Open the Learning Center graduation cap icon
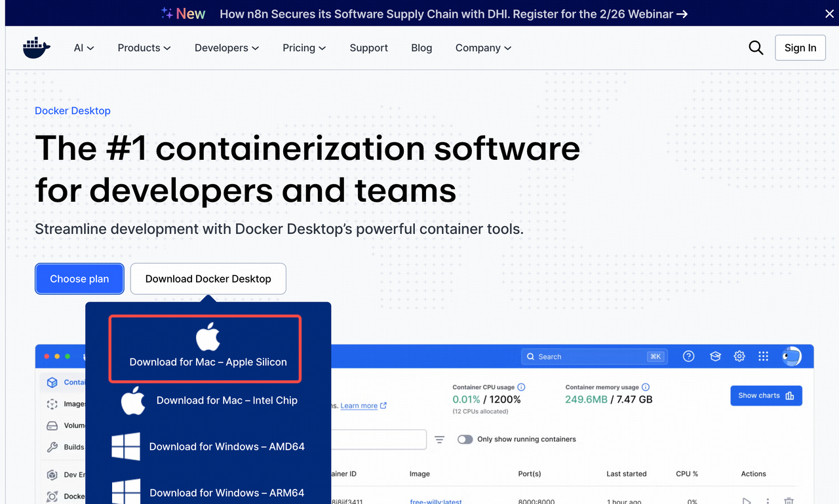Screen dimensions: 839x504 pyautogui.click(x=715, y=357)
